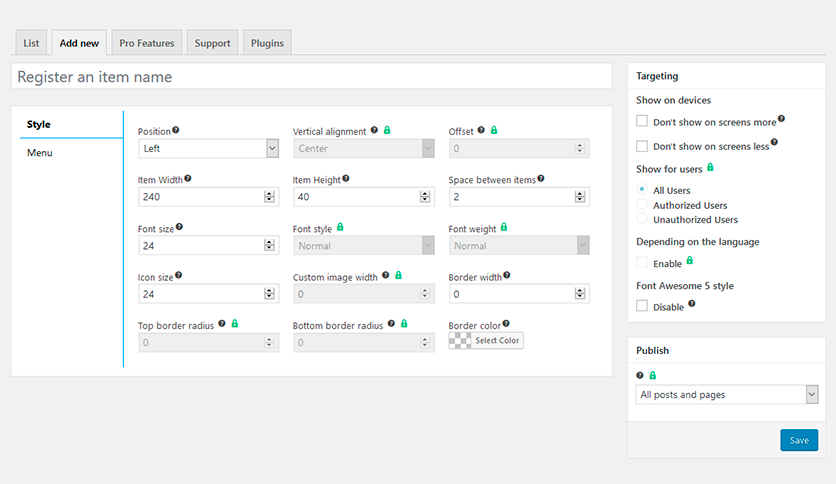836x484 pixels.
Task: Click the Register an item name field
Action: pos(311,77)
